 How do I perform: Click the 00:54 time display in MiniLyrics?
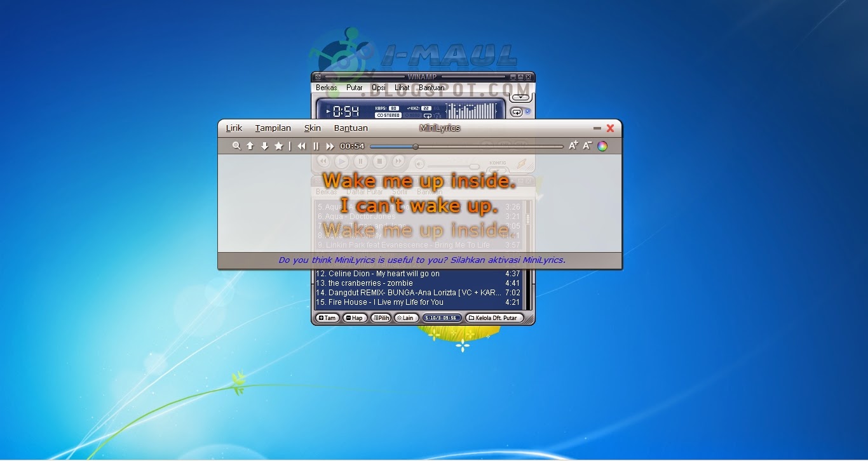(x=352, y=146)
